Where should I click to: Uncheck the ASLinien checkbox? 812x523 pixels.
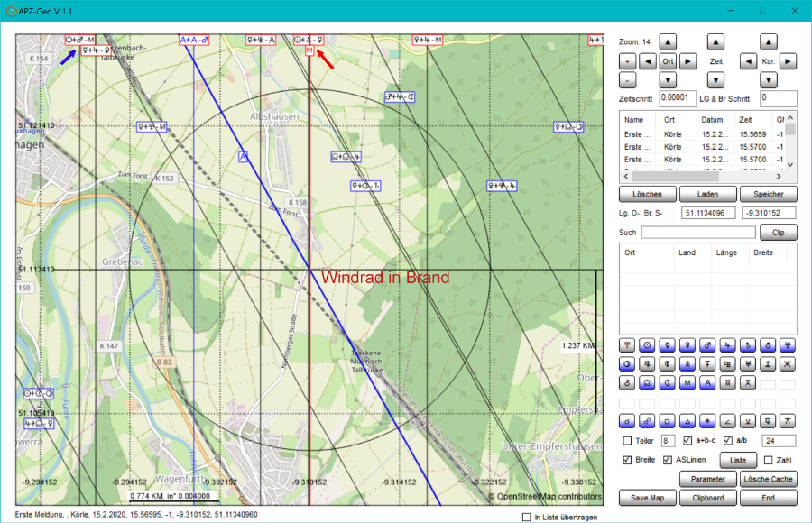(668, 460)
